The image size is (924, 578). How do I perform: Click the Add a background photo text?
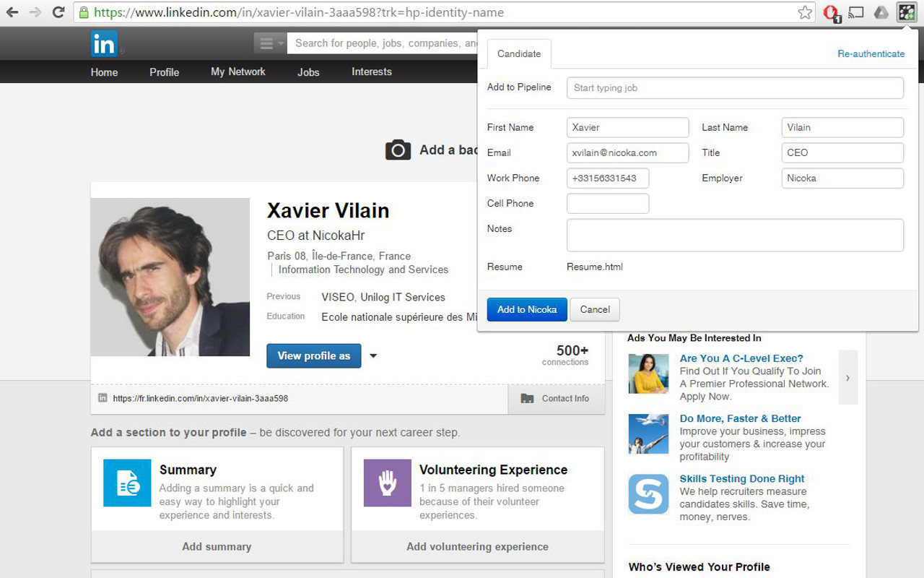[x=448, y=150]
